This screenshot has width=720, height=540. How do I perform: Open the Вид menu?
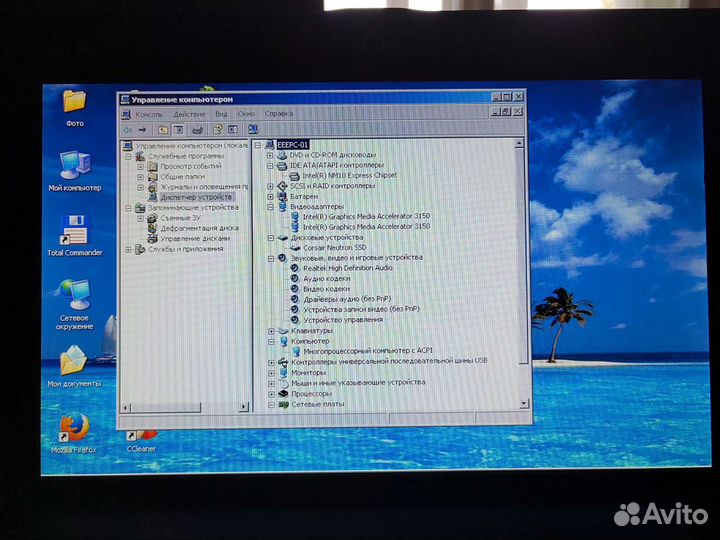coord(221,114)
